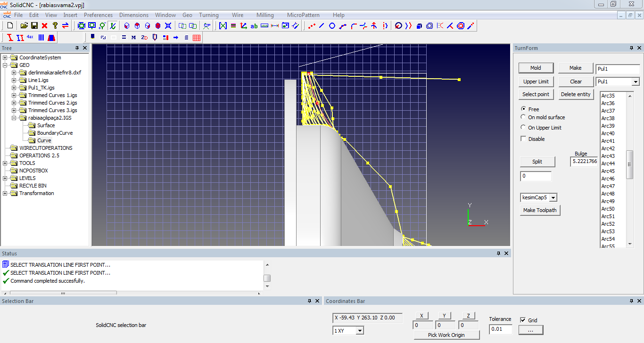
Task: Open the MicroPattern menu
Action: click(305, 15)
